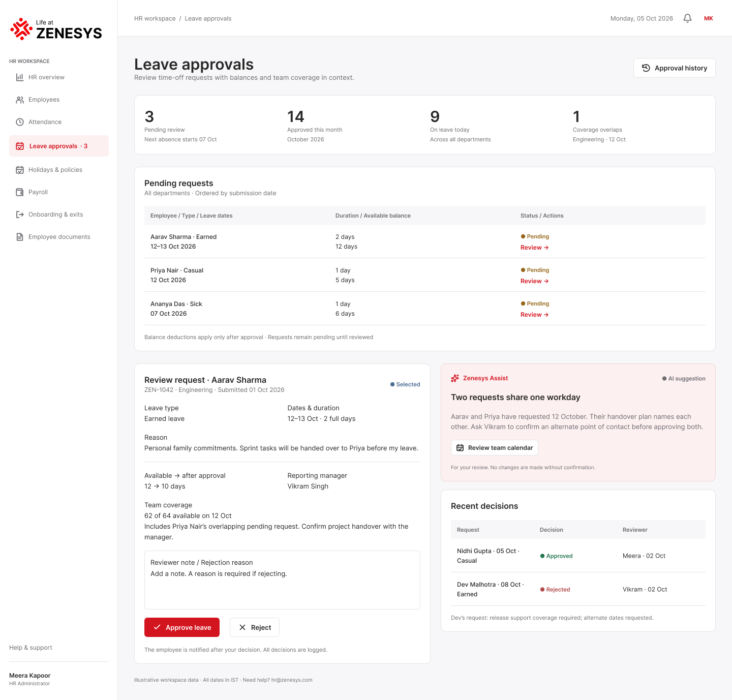Image resolution: width=732 pixels, height=700 pixels.
Task: Click the Payroll wallet icon
Action: 20,192
